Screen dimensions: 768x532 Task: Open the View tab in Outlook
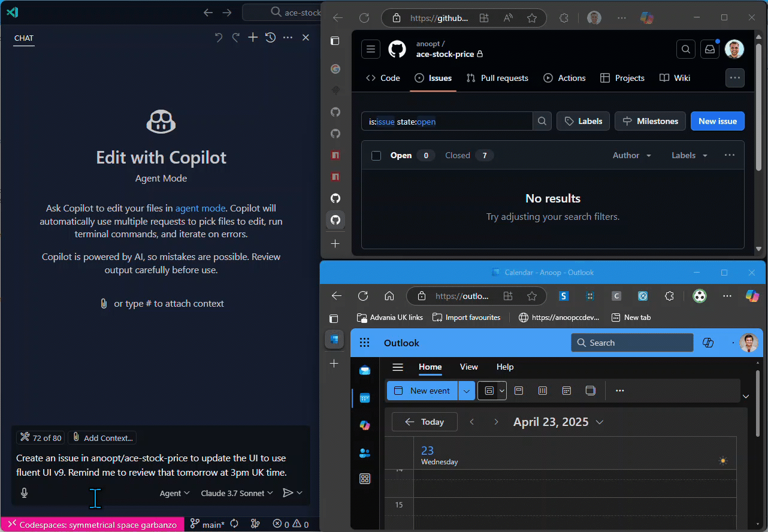click(x=468, y=367)
